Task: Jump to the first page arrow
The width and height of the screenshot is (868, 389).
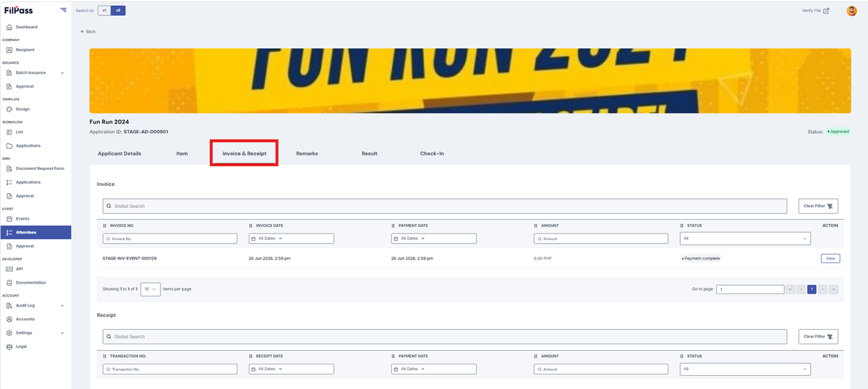Action: pos(790,289)
